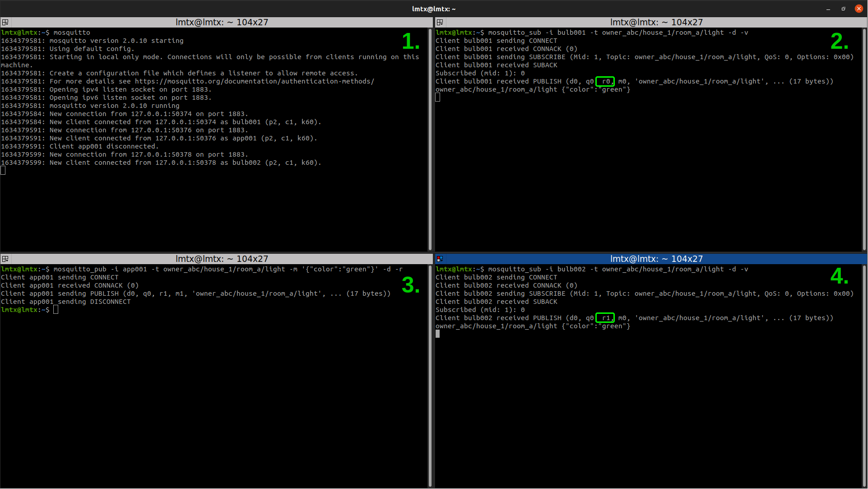Screen dimensions: 868x489
Task: Click the mosquitto_sub bulb002 command line
Action: [x=592, y=269]
